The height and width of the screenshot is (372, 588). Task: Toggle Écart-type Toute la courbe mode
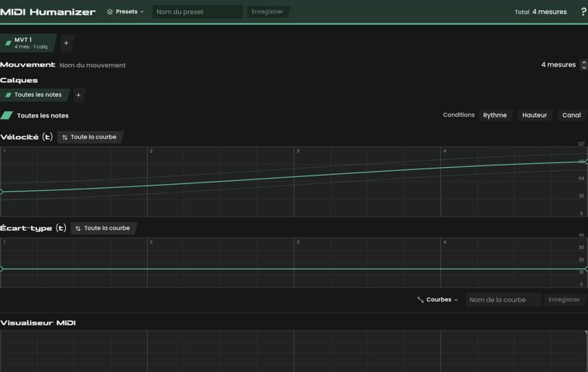103,228
